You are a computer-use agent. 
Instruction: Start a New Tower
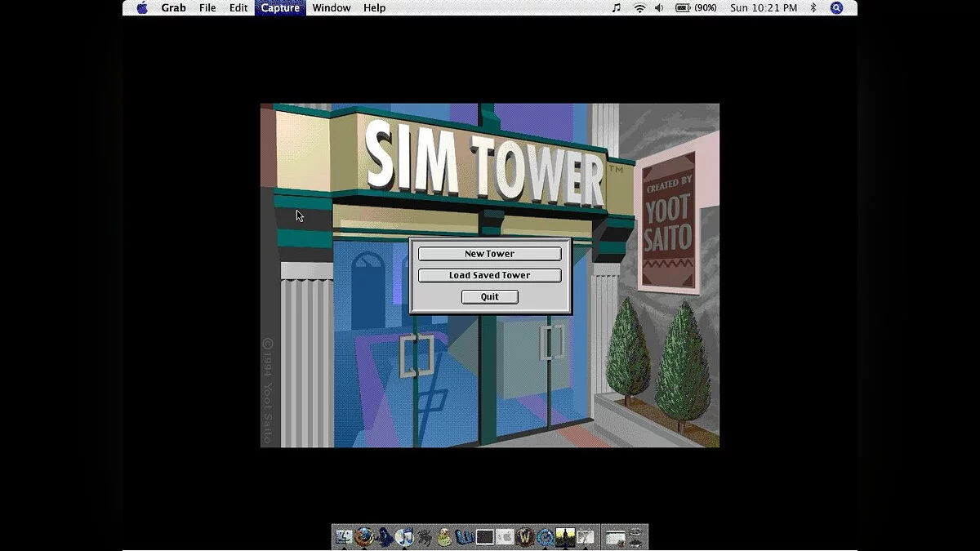click(x=489, y=254)
